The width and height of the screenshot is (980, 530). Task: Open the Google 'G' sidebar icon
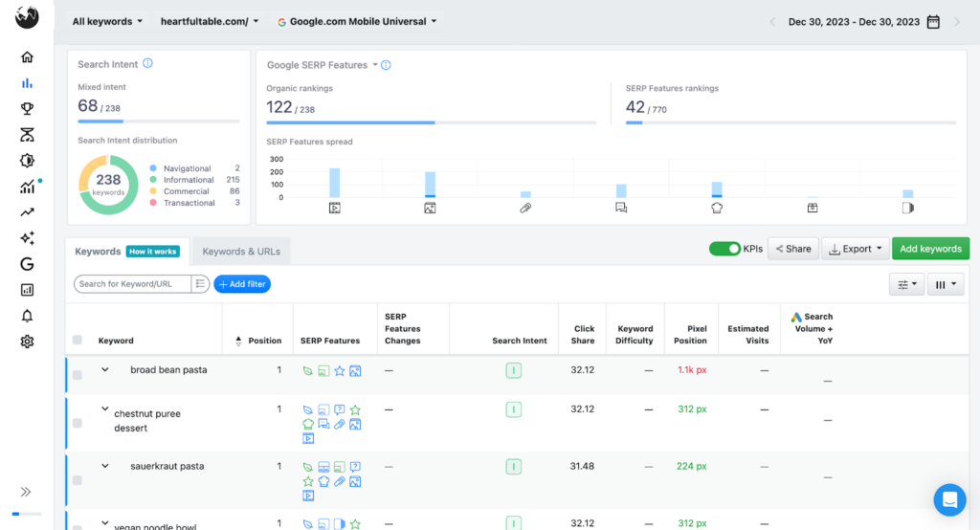click(27, 264)
